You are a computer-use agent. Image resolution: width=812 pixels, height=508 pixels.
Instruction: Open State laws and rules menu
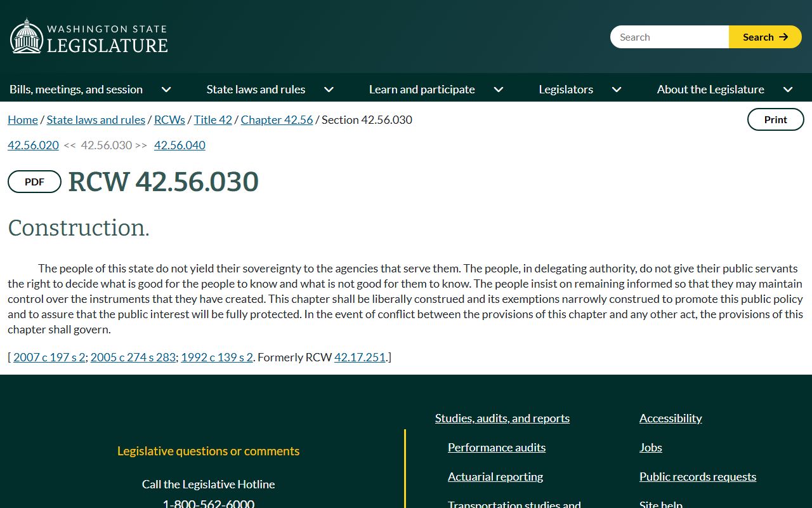(256, 90)
